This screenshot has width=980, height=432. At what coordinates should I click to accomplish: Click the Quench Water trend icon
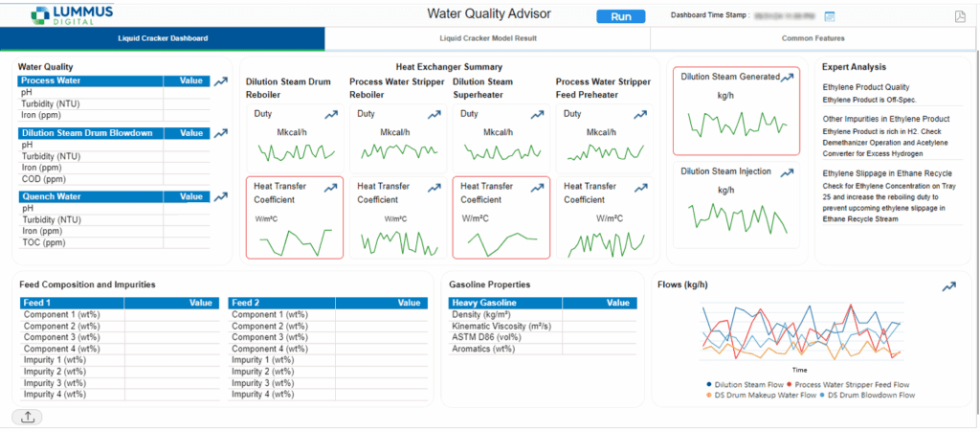pos(221,197)
